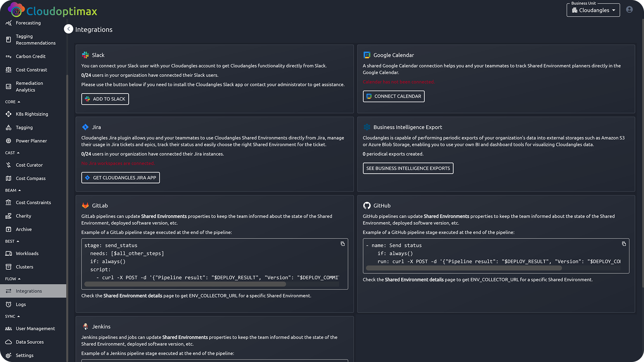Click the Workloads icon

pyautogui.click(x=8, y=253)
